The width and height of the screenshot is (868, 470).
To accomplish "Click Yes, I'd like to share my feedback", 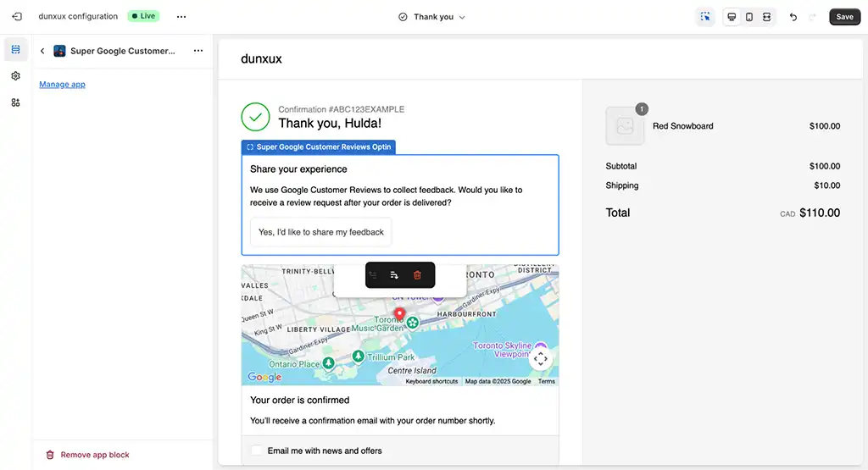I will pos(321,232).
